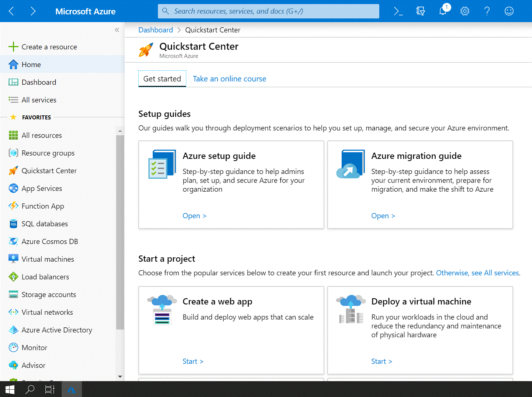Screen dimensions: 532x397
Task: Open the Directory and subscription filter icon
Action: [x=421, y=11]
